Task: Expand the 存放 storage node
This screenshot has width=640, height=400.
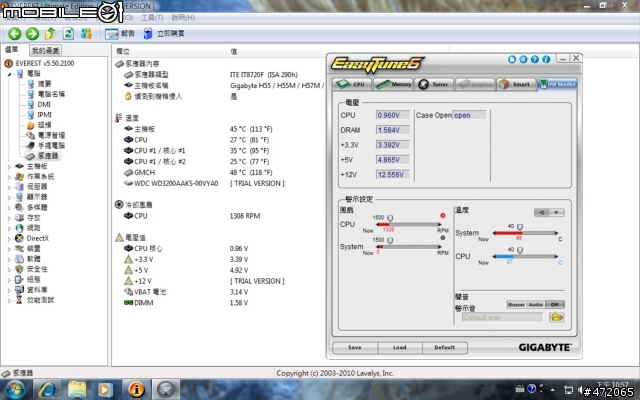Action: click(9, 218)
